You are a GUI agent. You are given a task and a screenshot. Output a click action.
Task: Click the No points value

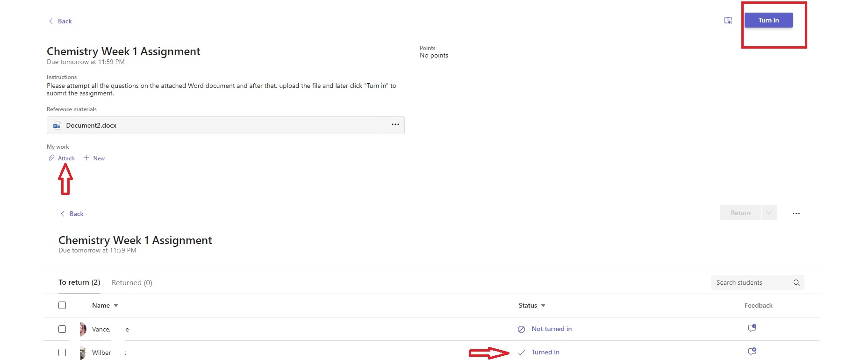tap(434, 55)
